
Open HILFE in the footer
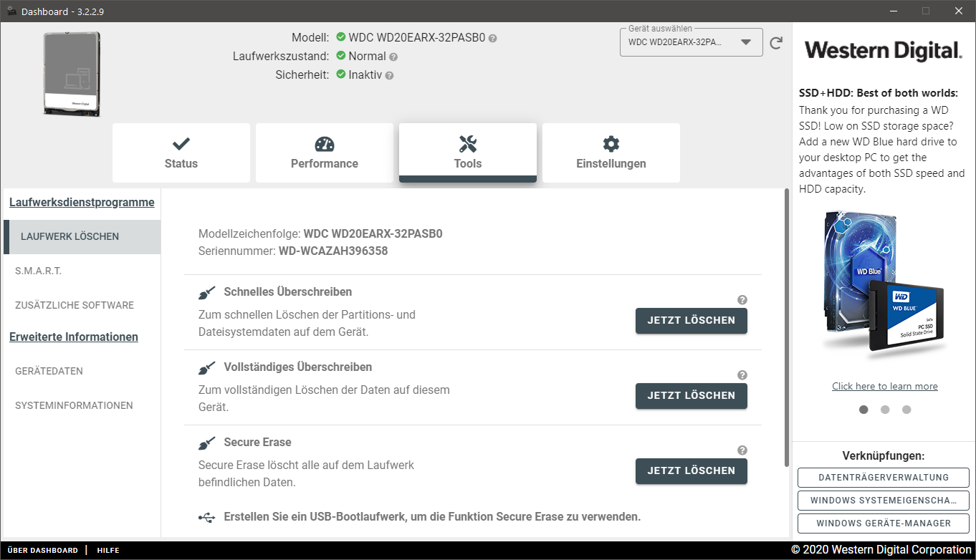(x=108, y=551)
